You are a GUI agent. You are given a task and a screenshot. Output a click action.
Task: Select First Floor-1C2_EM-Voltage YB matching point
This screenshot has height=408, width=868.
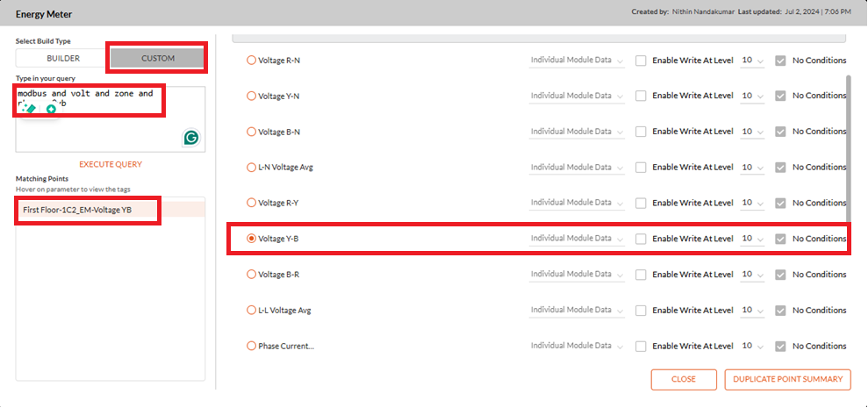(77, 210)
